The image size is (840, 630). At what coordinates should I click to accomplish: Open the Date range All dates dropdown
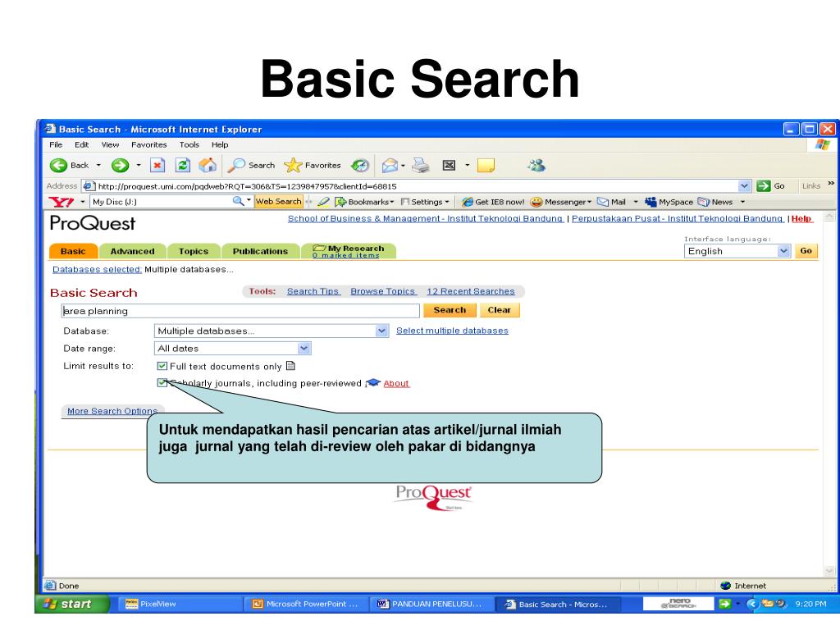click(304, 348)
